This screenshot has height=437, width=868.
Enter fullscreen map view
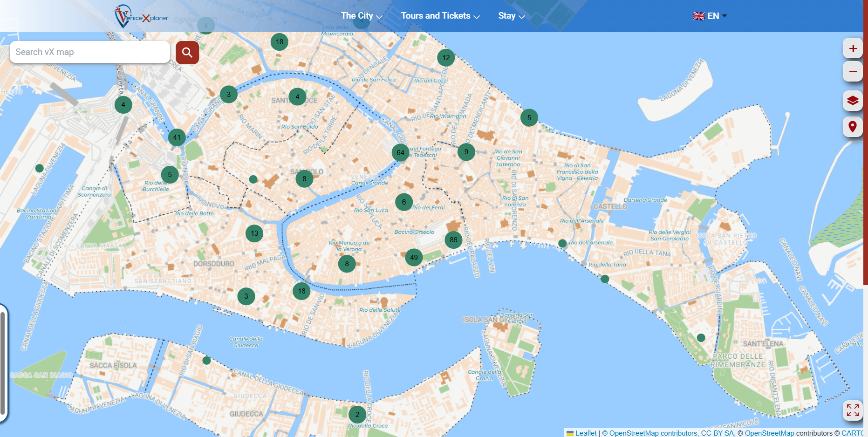click(x=853, y=410)
